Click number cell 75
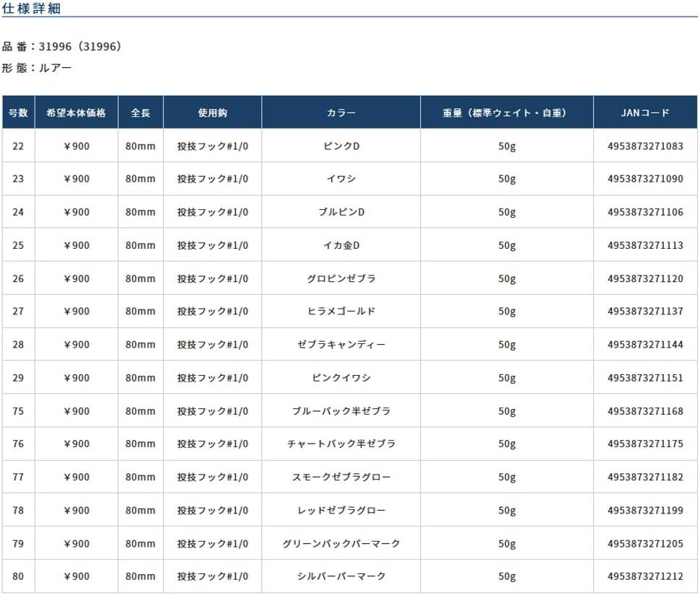Image resolution: width=700 pixels, height=595 pixels. (x=18, y=411)
